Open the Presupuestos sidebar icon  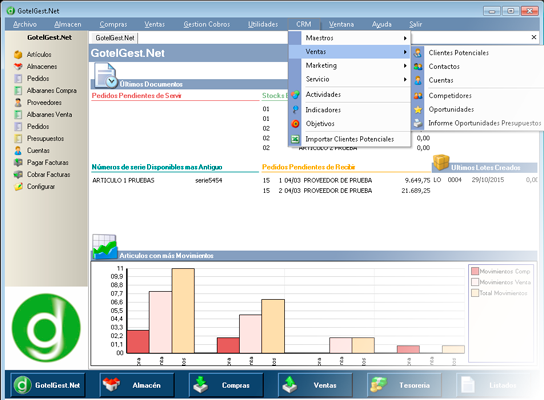(x=18, y=138)
